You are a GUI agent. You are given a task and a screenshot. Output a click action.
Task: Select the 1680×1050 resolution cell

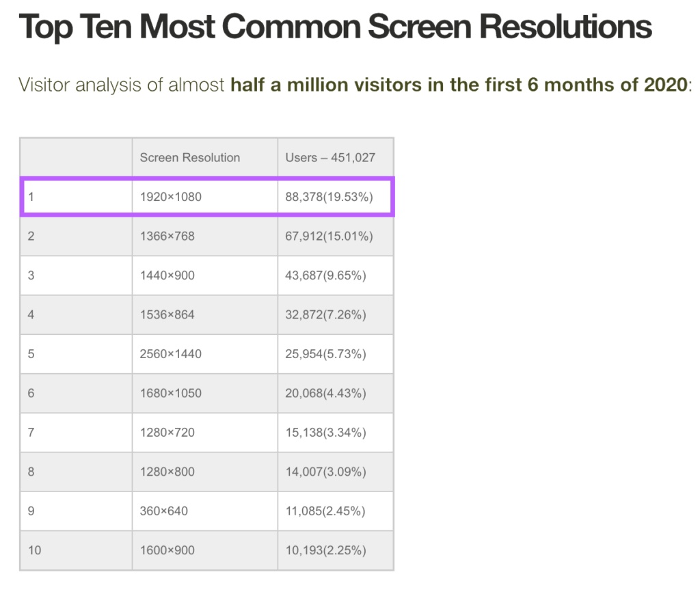click(x=171, y=394)
